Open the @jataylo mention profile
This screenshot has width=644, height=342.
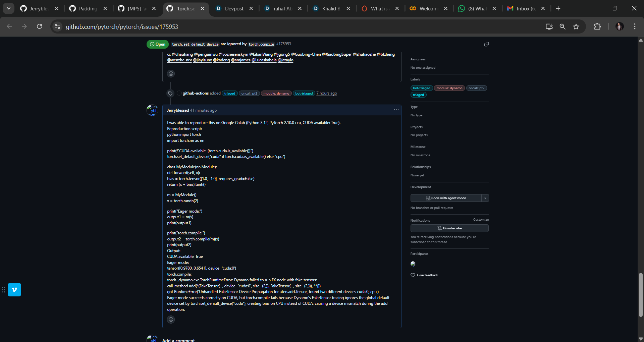(285, 60)
